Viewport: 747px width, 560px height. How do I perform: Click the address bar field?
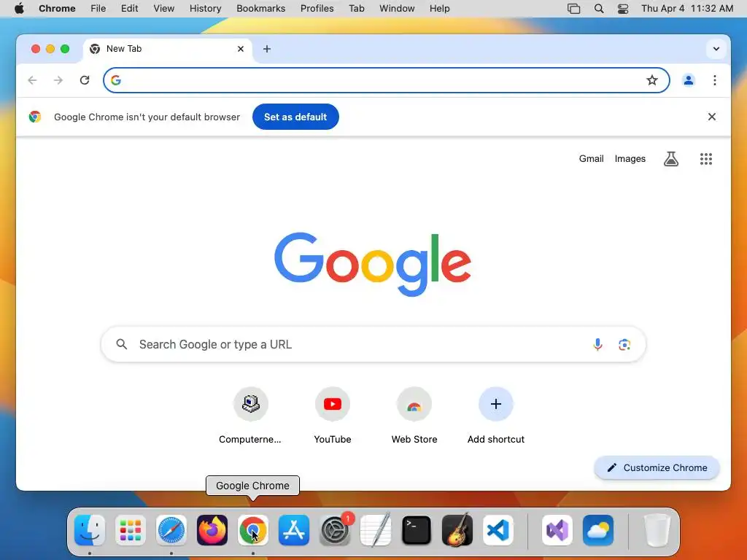(386, 80)
